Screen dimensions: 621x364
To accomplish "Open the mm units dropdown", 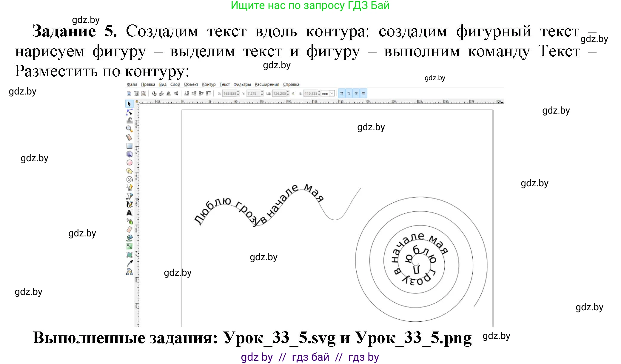I will point(331,93).
